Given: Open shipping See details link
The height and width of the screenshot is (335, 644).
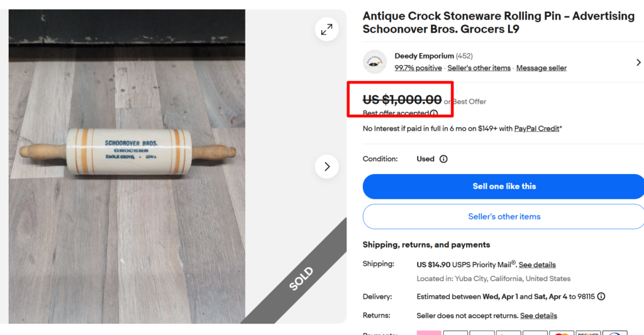Looking at the screenshot, I should pyautogui.click(x=537, y=265).
